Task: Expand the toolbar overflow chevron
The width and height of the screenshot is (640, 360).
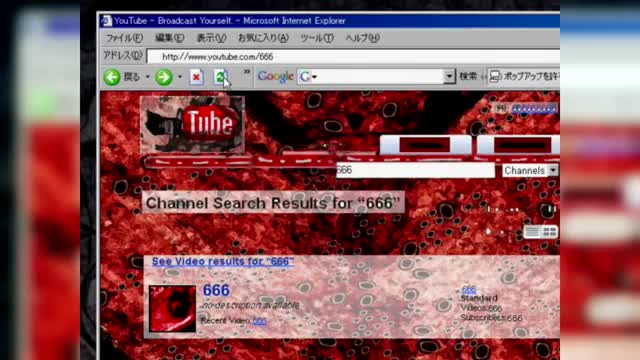Action: [247, 72]
